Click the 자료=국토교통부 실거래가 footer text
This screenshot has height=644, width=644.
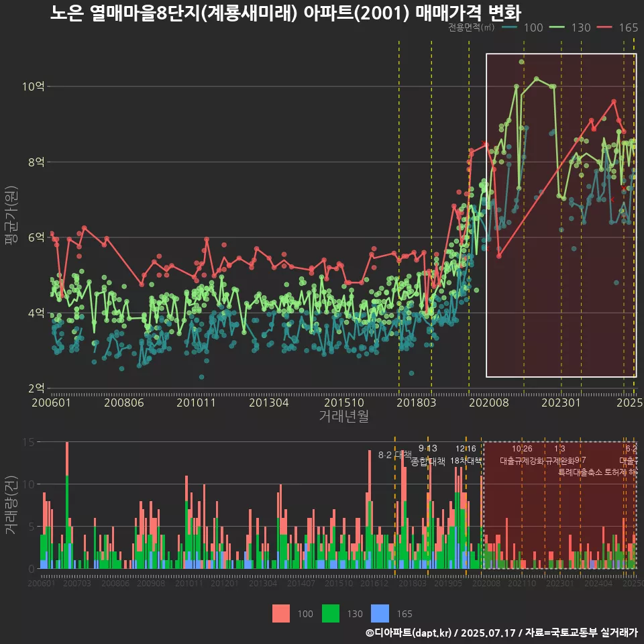[581, 633]
